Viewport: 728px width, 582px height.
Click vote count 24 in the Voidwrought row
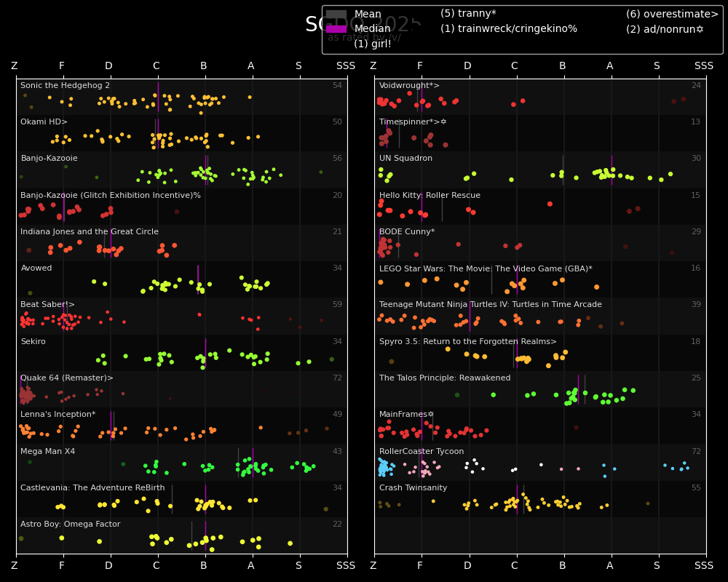[696, 85]
